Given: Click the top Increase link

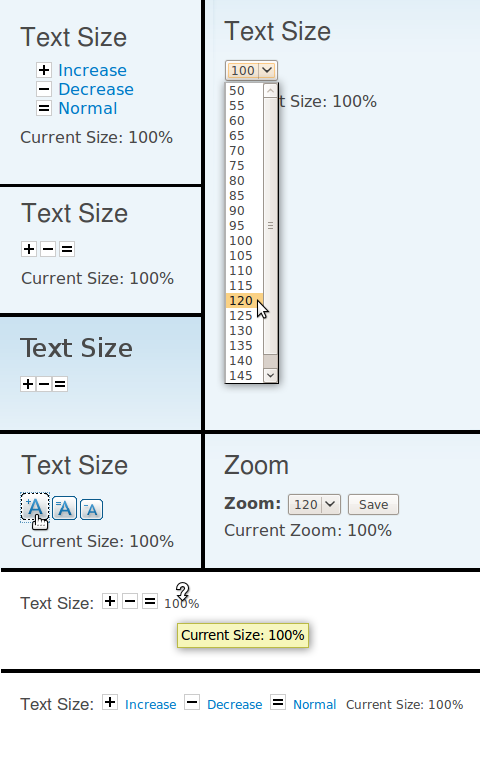Looking at the screenshot, I should pyautogui.click(x=92, y=70).
